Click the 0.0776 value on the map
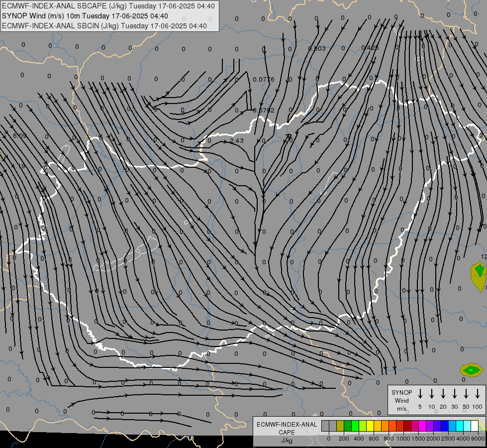This screenshot has height=448, width=487. 263,80
